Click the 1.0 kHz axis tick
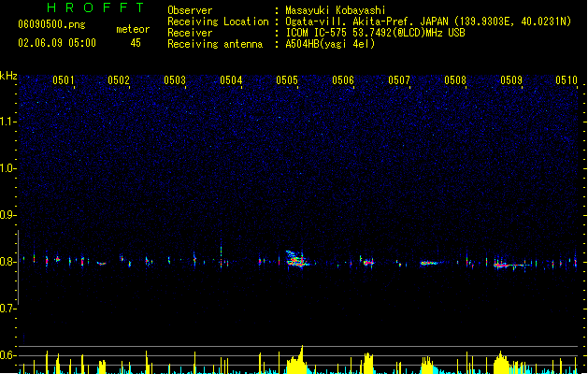This screenshot has height=374, width=588. coord(7,168)
